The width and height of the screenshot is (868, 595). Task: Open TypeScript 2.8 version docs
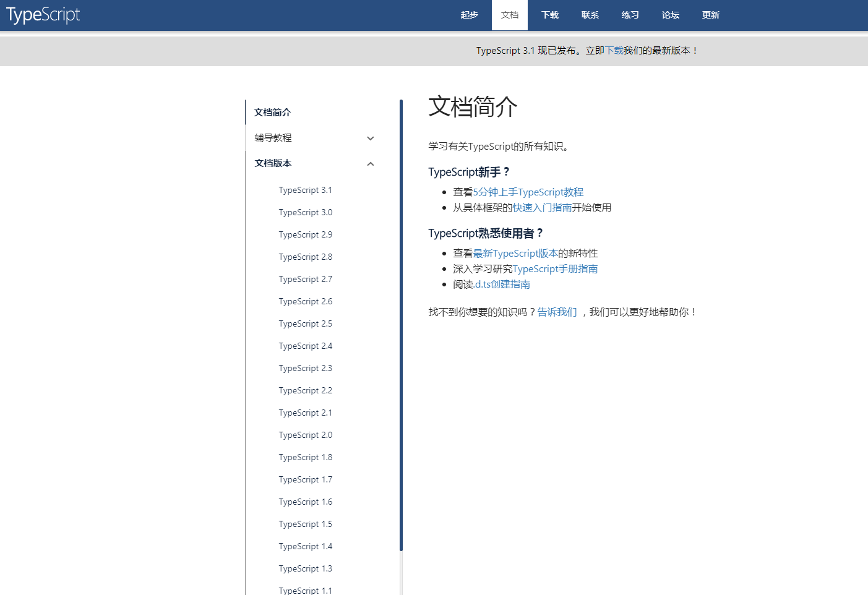click(306, 257)
